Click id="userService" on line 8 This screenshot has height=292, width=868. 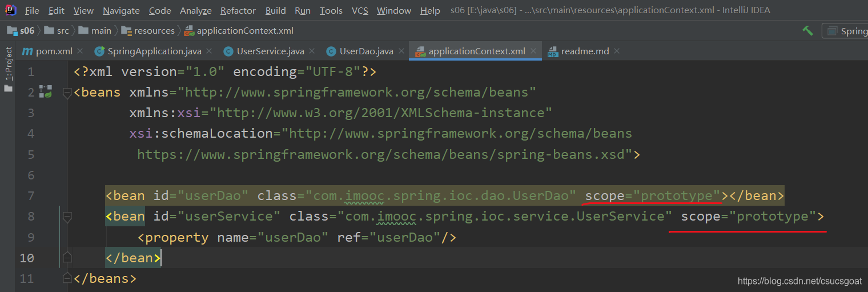tap(217, 217)
